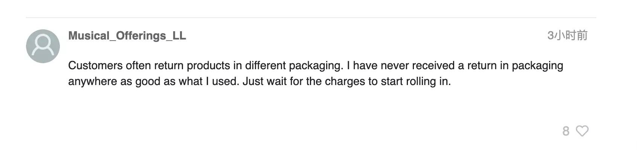
Task: Click the 3小时前 timestamp
Action: click(567, 35)
